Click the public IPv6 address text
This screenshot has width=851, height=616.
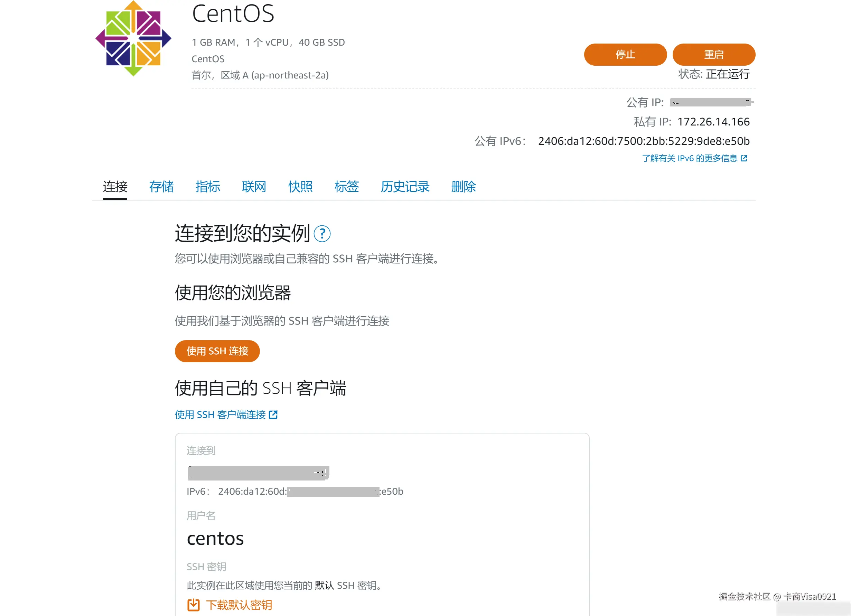pos(644,141)
